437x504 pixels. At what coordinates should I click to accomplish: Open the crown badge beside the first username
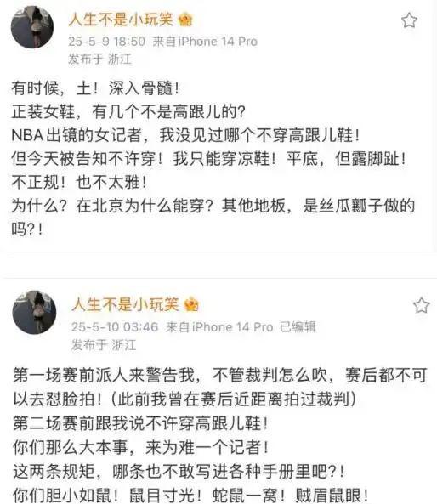185,20
